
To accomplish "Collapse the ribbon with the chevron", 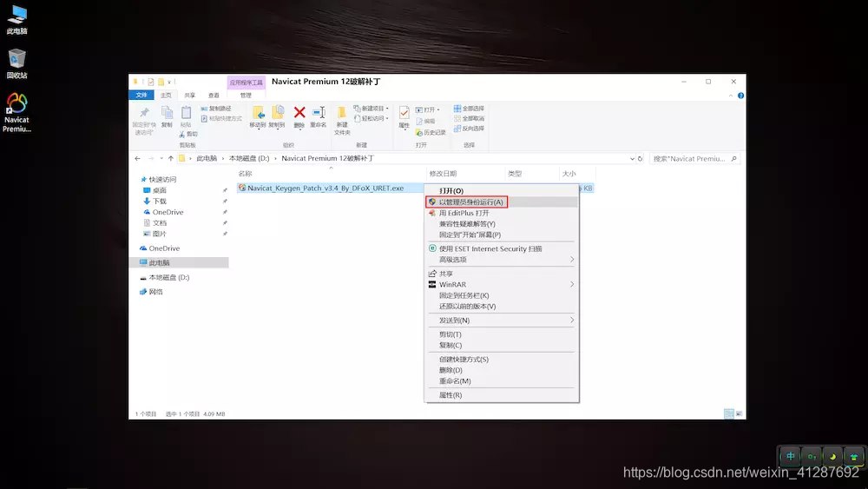I will click(x=731, y=96).
